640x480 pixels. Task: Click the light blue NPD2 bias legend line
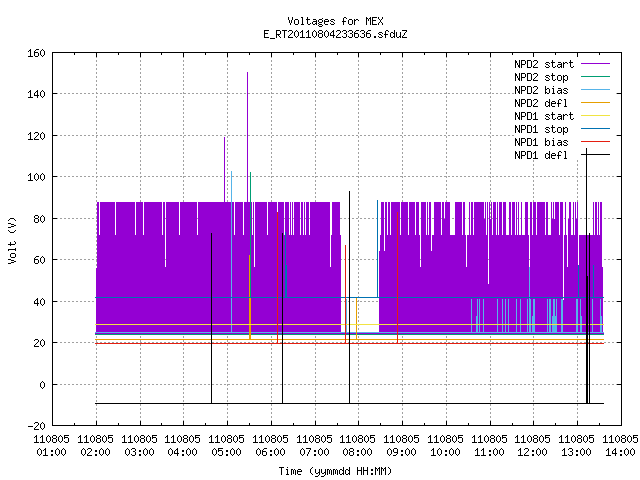(x=596, y=89)
